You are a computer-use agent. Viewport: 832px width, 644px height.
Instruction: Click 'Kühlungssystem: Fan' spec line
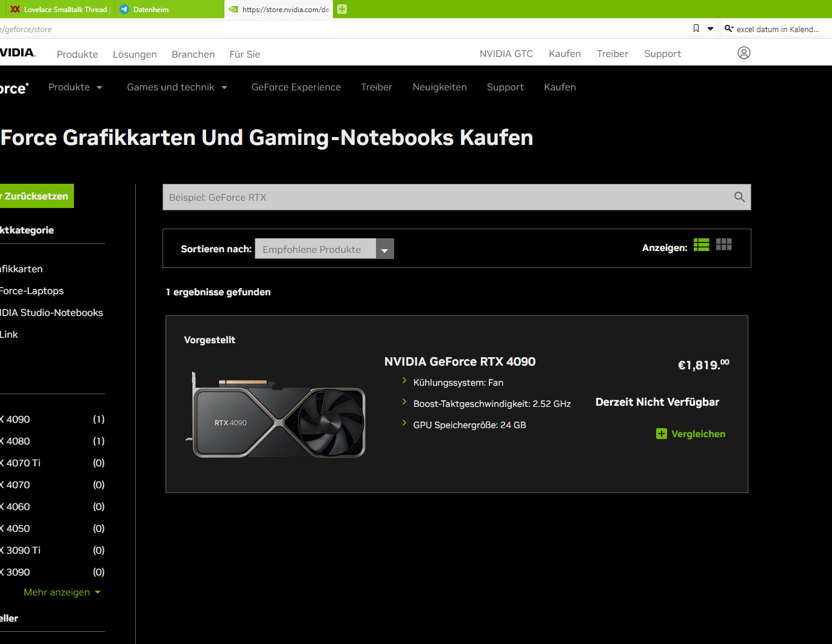(458, 383)
